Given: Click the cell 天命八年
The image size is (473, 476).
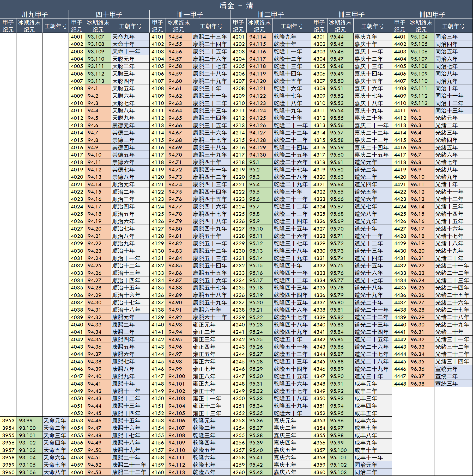Looking at the screenshot, I should [x=56, y=472].
